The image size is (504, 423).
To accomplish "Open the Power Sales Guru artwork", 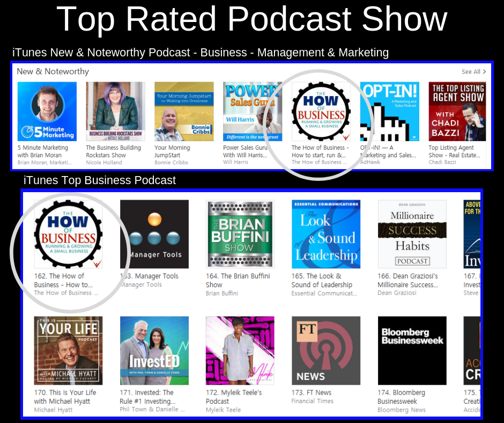I will [253, 111].
